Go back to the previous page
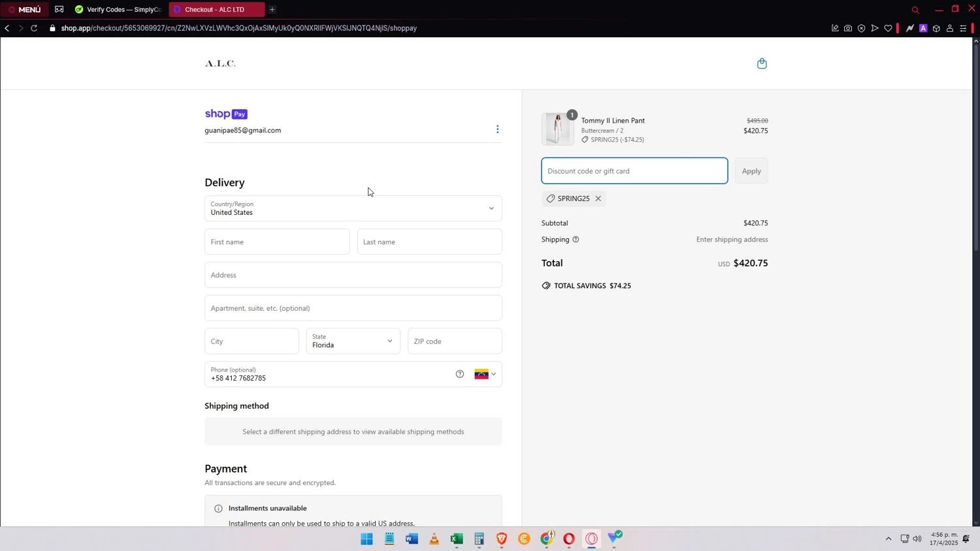This screenshot has height=551, width=980. click(7, 28)
